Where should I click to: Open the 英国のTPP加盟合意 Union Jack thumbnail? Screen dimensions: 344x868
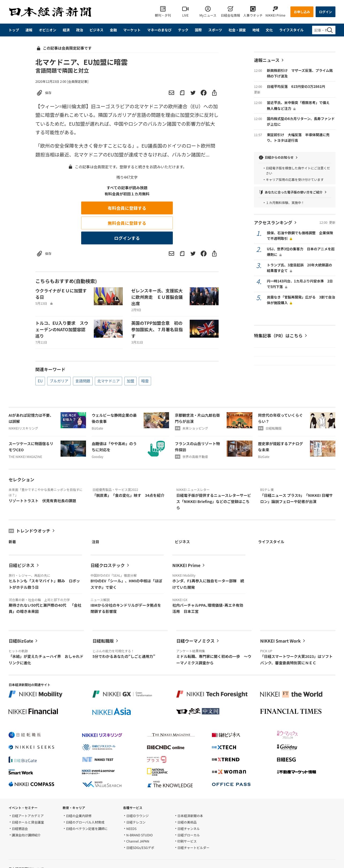coord(204,329)
